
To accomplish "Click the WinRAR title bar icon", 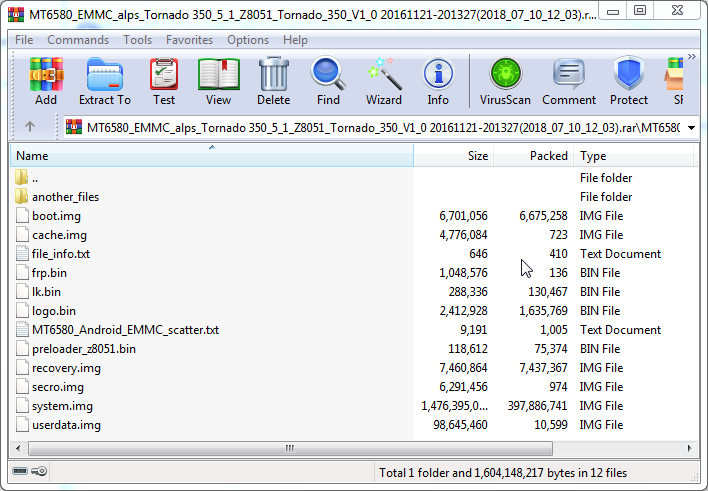I will [16, 14].
